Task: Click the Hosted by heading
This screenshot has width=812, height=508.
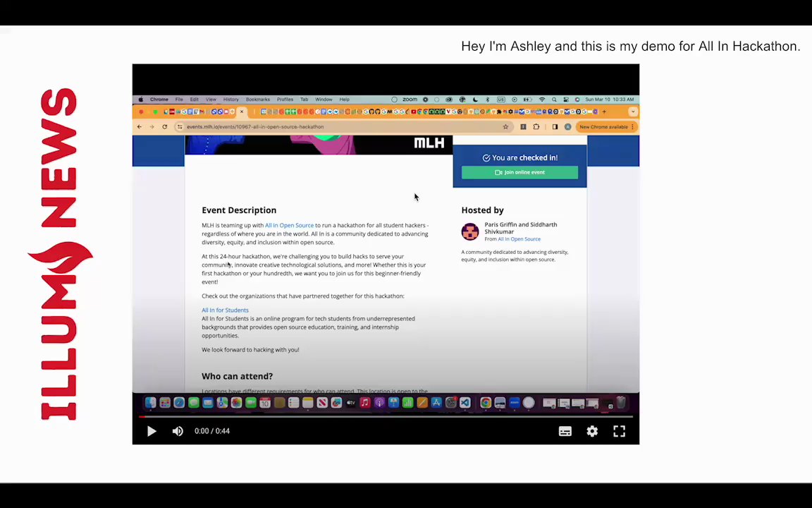Action: pos(482,210)
